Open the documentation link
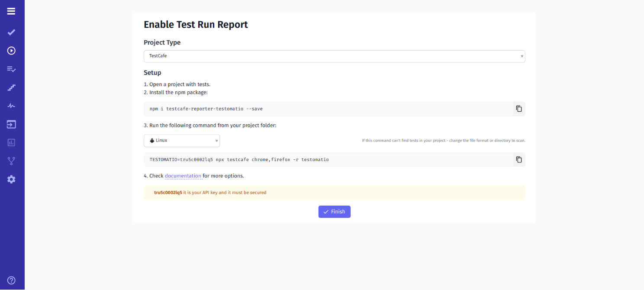 tap(183, 176)
